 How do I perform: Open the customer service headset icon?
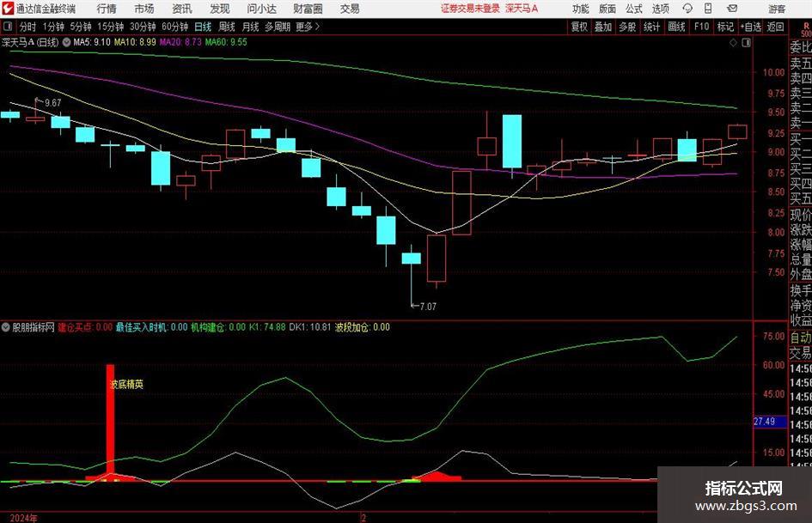pos(687,9)
